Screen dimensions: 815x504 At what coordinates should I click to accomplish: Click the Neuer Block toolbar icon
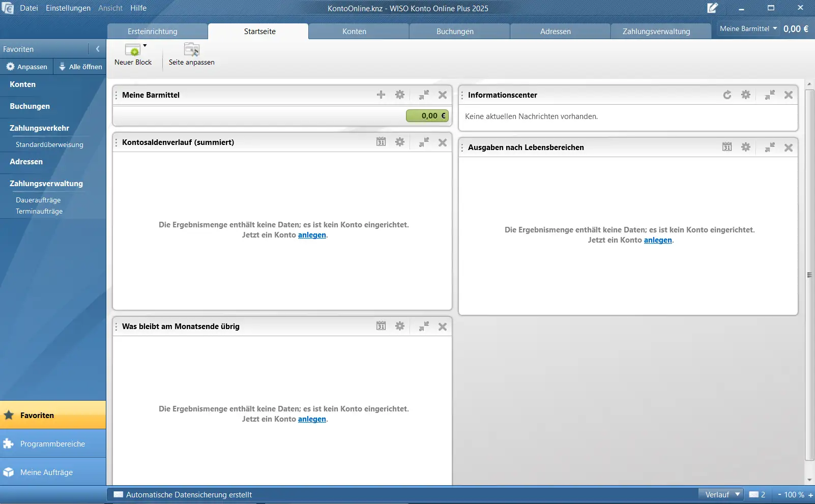point(133,50)
